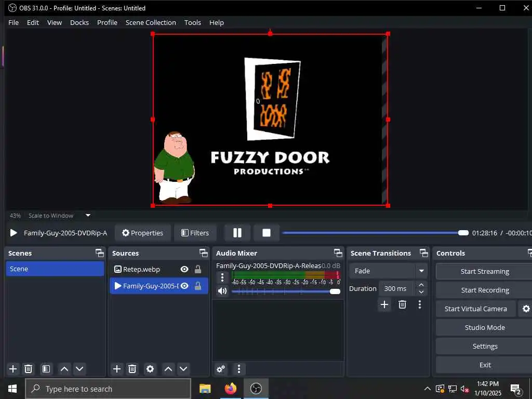Undock the Audio Mixer panel
Viewport: 532px width, 399px height.
338,253
